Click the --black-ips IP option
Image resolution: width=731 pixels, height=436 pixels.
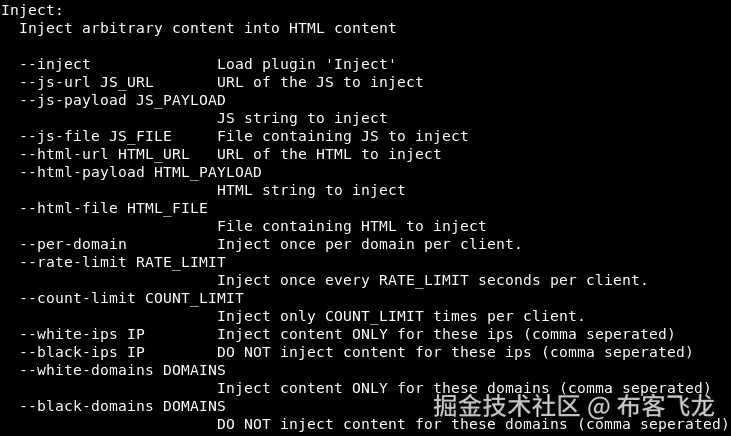[82, 352]
